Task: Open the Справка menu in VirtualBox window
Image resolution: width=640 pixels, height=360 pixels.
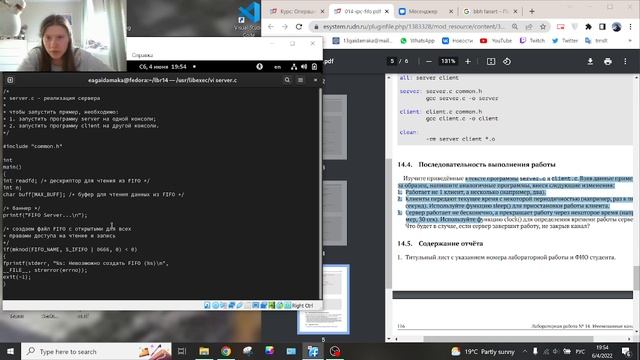Action: point(142,55)
